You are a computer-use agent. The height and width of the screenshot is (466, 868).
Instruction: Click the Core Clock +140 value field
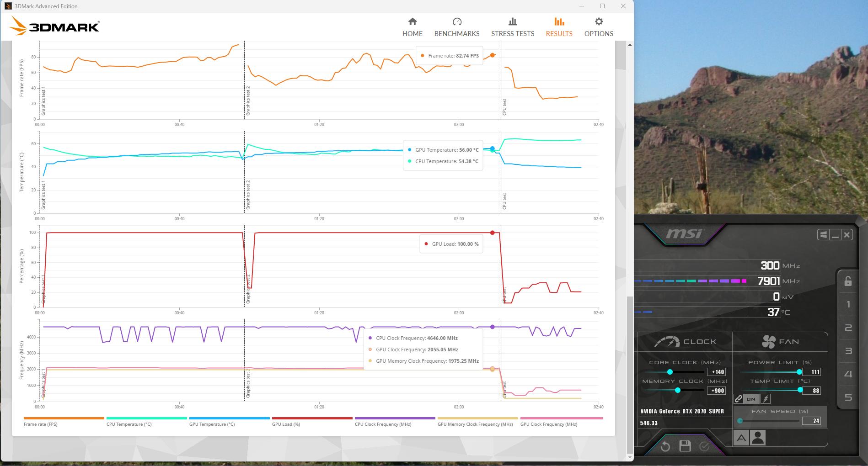[716, 372]
